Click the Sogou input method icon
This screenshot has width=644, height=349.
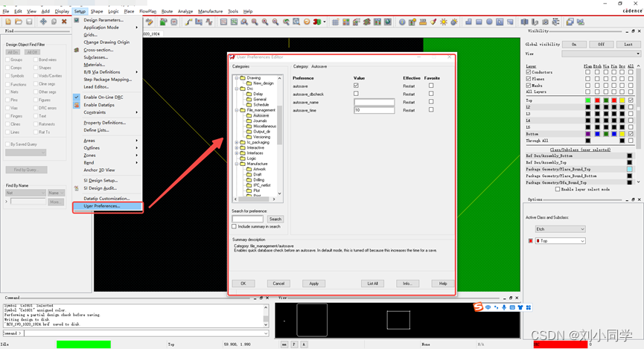coord(479,307)
